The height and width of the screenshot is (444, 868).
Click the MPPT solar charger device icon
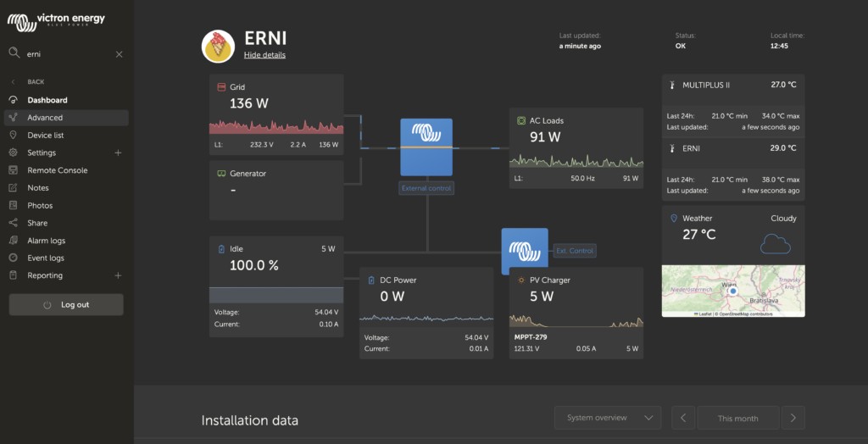(x=525, y=252)
